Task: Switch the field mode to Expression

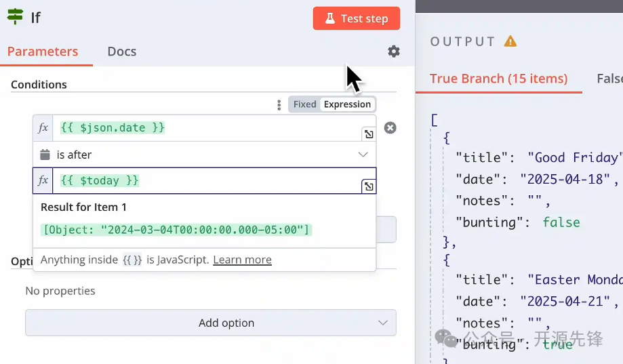Action: 347,104
